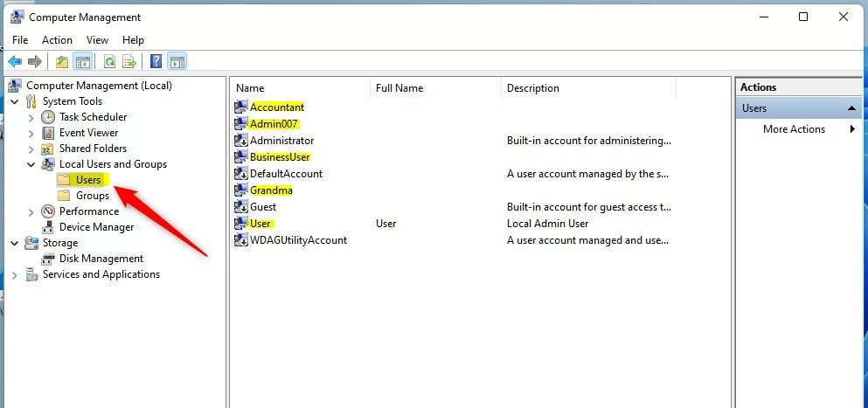Click 'Built-in account for guest access' description

pos(589,207)
